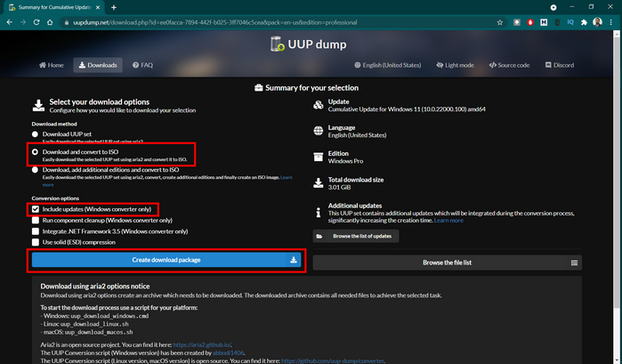Open the Chrome extensions puzzle icon

click(x=584, y=22)
